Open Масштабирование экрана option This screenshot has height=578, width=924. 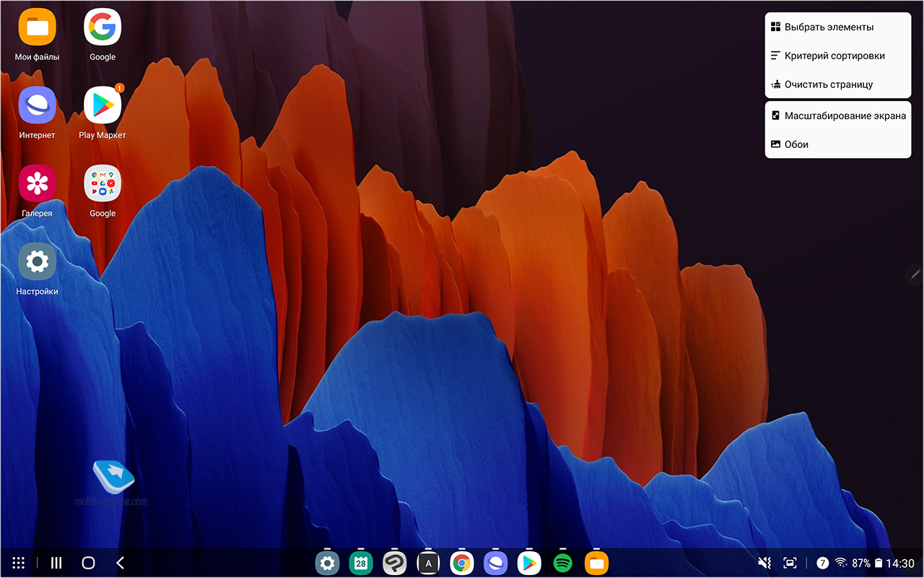(837, 115)
